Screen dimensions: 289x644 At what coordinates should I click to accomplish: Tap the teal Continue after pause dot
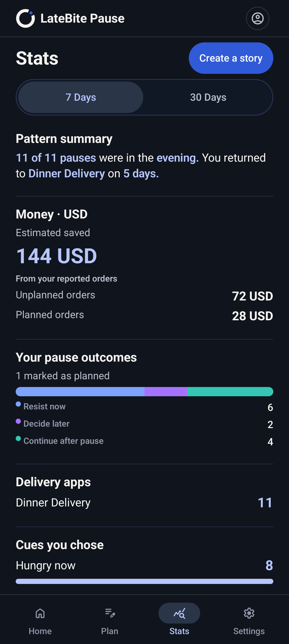click(18, 439)
